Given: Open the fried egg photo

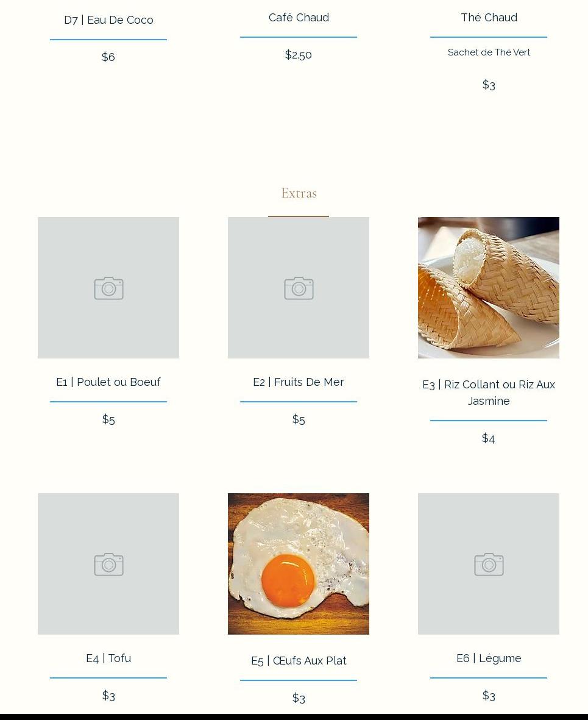Looking at the screenshot, I should pyautogui.click(x=299, y=564).
